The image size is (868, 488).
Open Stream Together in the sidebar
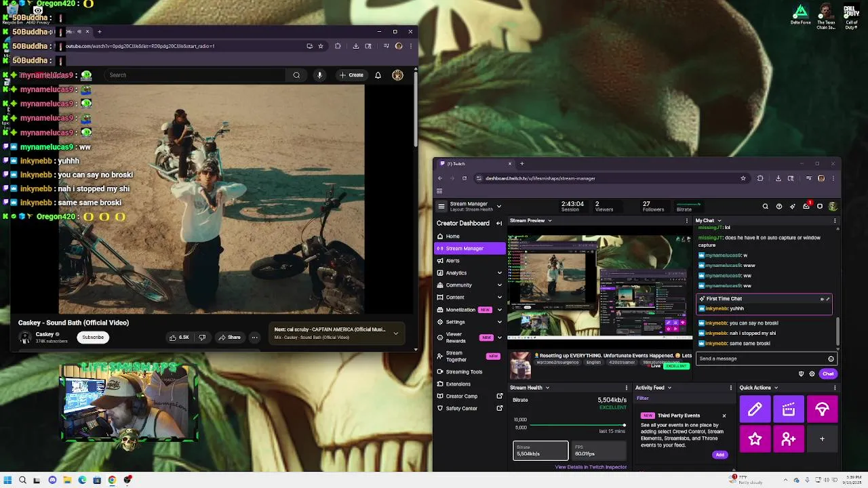(469, 356)
